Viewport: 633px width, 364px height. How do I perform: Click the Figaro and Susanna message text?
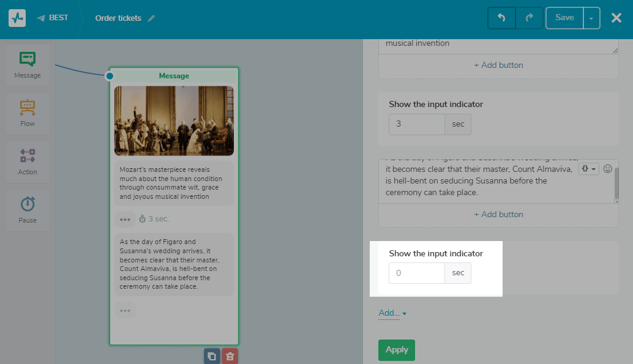pos(174,264)
